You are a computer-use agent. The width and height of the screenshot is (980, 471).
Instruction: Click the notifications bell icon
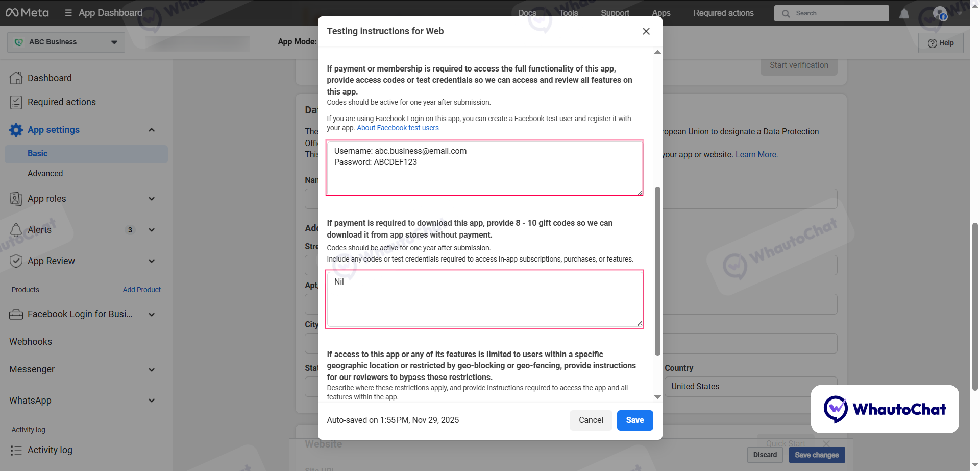[x=904, y=13]
